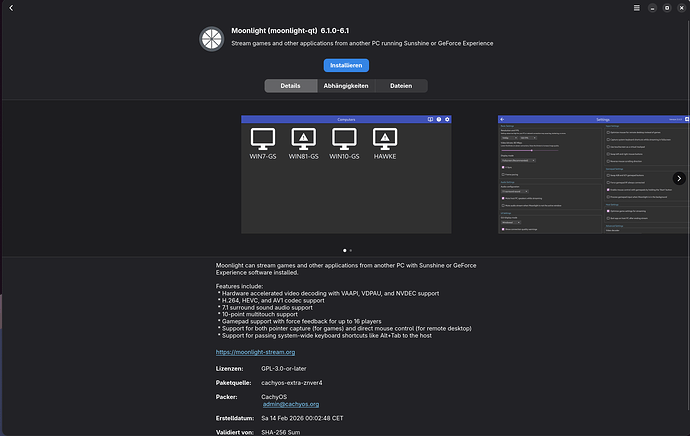Show the next screenshot with the arrow

tap(679, 178)
